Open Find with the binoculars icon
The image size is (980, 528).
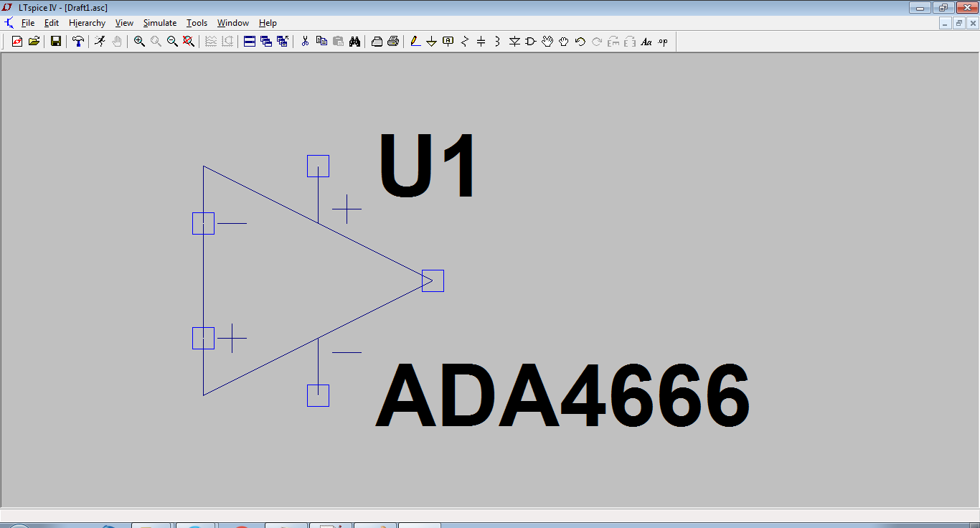point(354,42)
